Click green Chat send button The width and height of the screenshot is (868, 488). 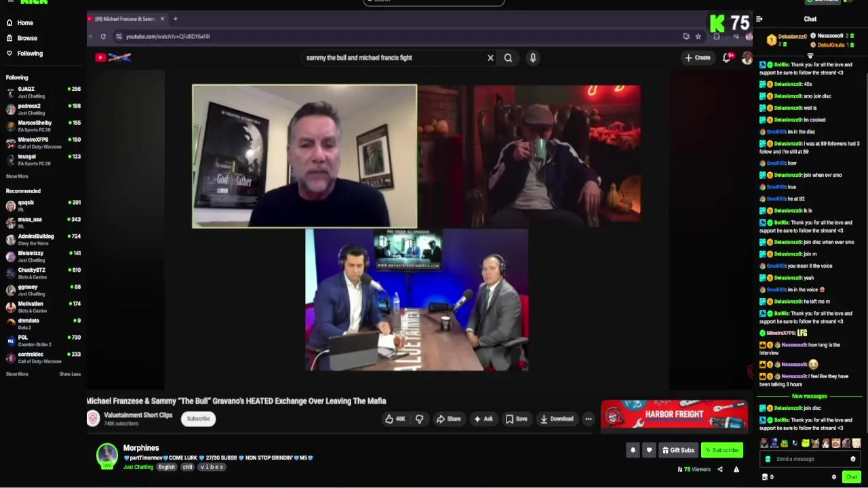[852, 477]
